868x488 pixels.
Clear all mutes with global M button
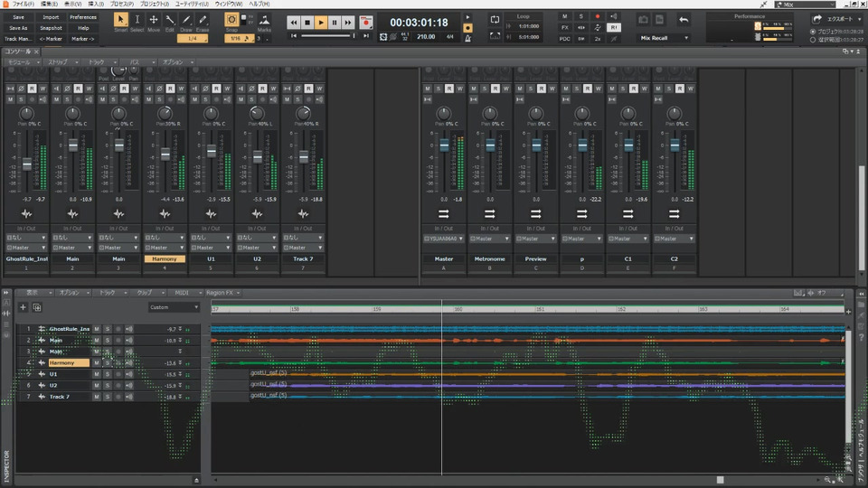(x=564, y=16)
